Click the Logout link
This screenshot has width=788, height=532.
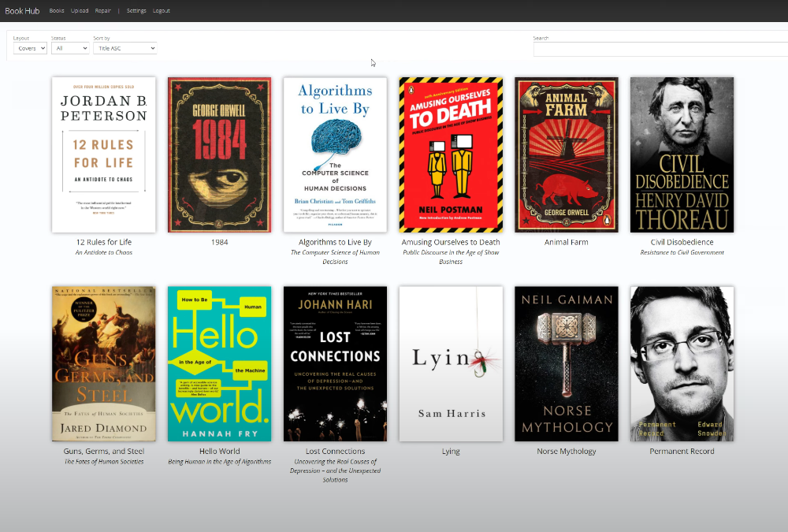tap(161, 11)
